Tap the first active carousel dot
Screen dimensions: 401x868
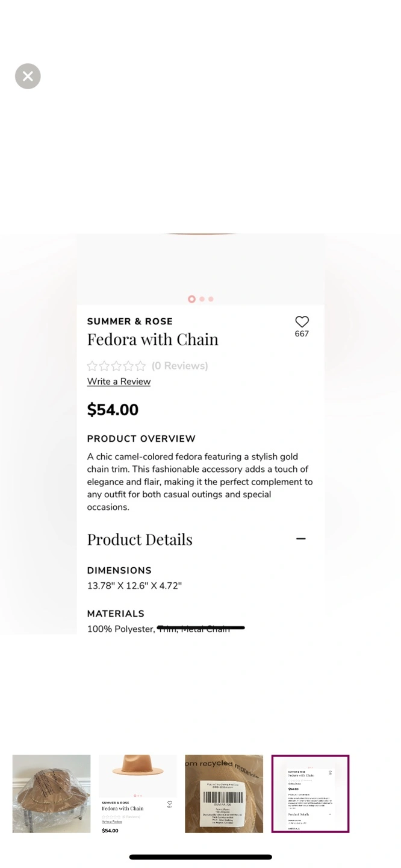click(x=191, y=299)
